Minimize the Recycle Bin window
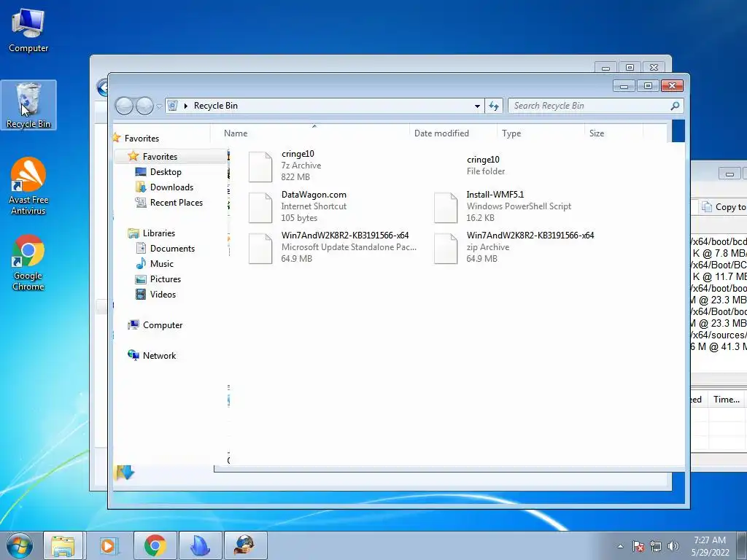The image size is (747, 560). pos(624,86)
